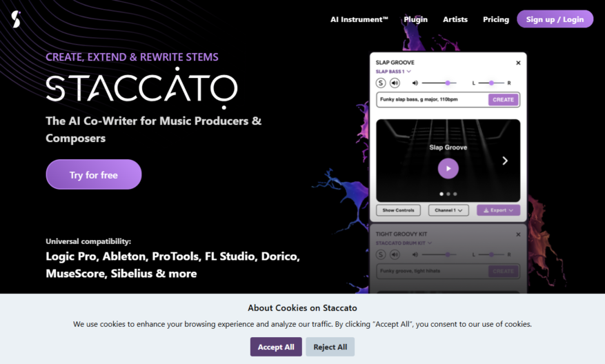Close the Slap Groove panel
The height and width of the screenshot is (364, 605).
(x=518, y=63)
